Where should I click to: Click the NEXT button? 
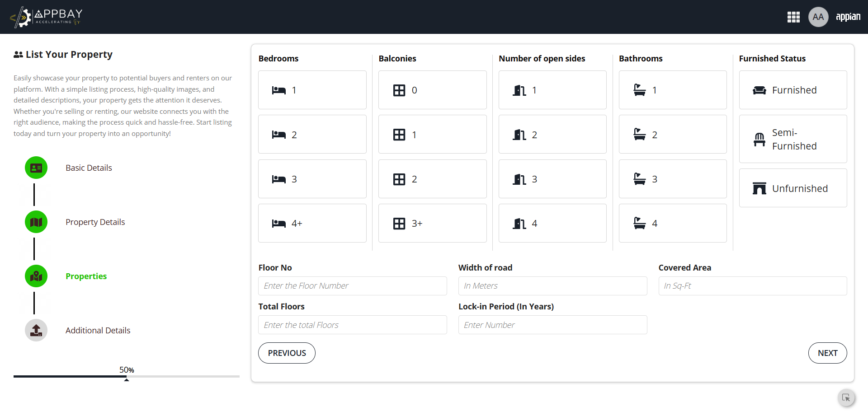click(x=827, y=353)
